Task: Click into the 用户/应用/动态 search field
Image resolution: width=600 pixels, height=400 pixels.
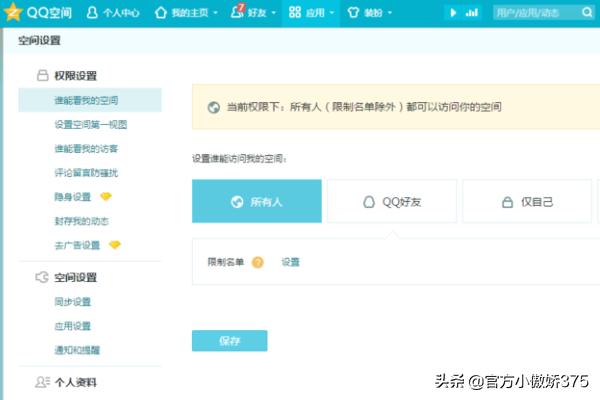Action: click(x=536, y=13)
